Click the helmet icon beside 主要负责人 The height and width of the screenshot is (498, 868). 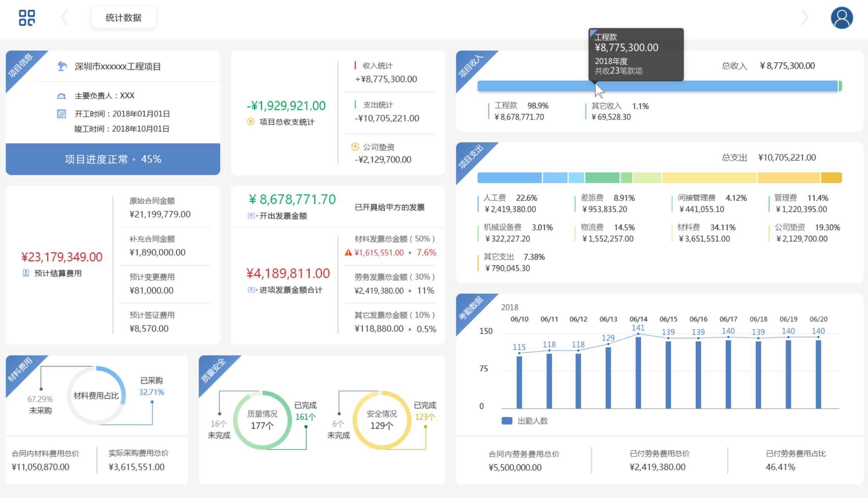(x=62, y=96)
